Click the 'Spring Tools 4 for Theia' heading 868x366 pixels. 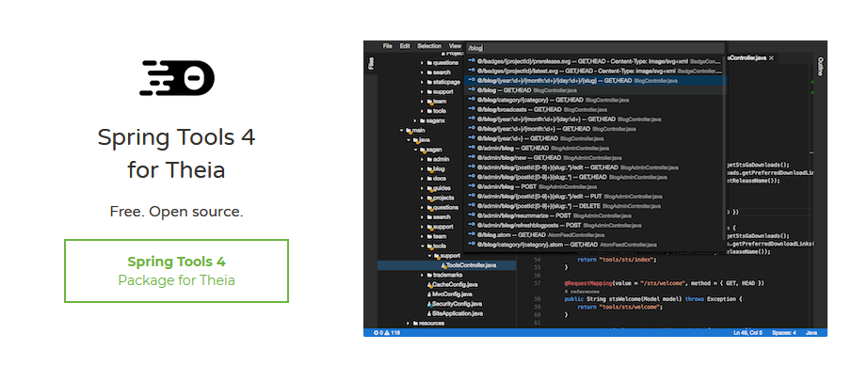(x=176, y=153)
